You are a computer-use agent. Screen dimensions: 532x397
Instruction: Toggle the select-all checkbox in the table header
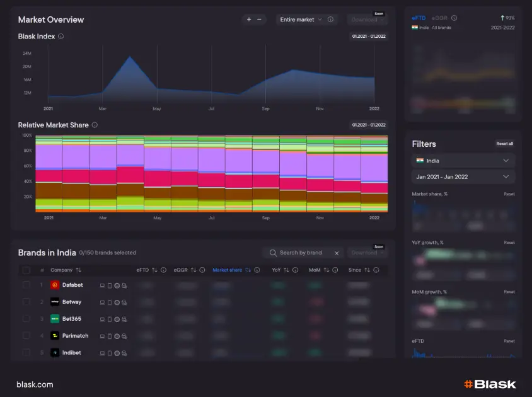tap(26, 270)
